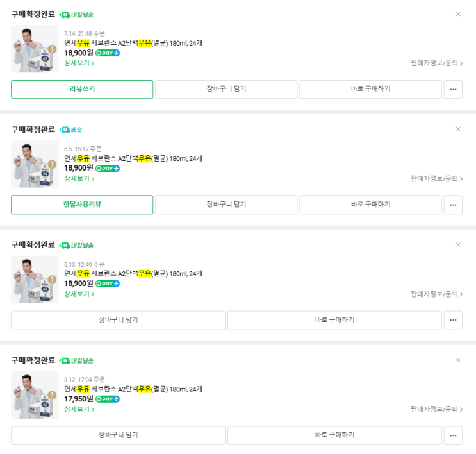Open 상세보기 details on 3.12 order

[79, 409]
